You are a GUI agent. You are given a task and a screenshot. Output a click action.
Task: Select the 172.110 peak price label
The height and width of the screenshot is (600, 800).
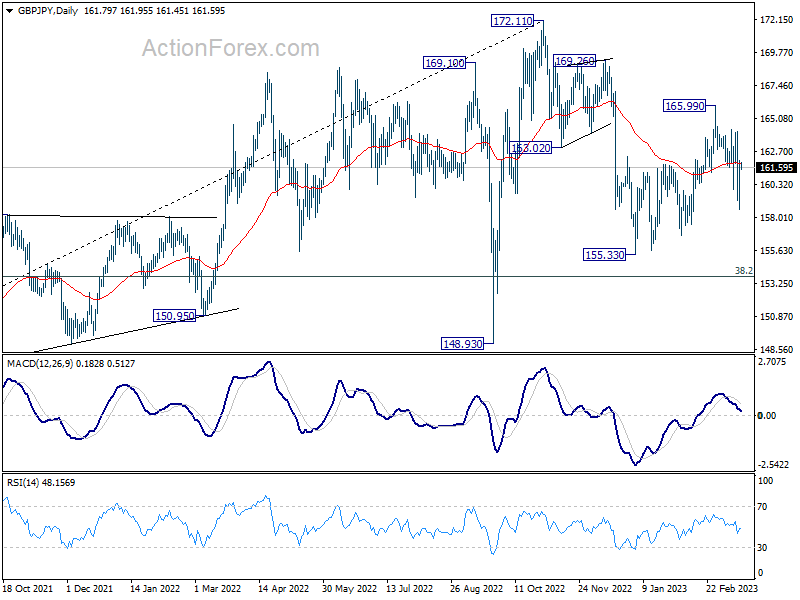[x=512, y=21]
